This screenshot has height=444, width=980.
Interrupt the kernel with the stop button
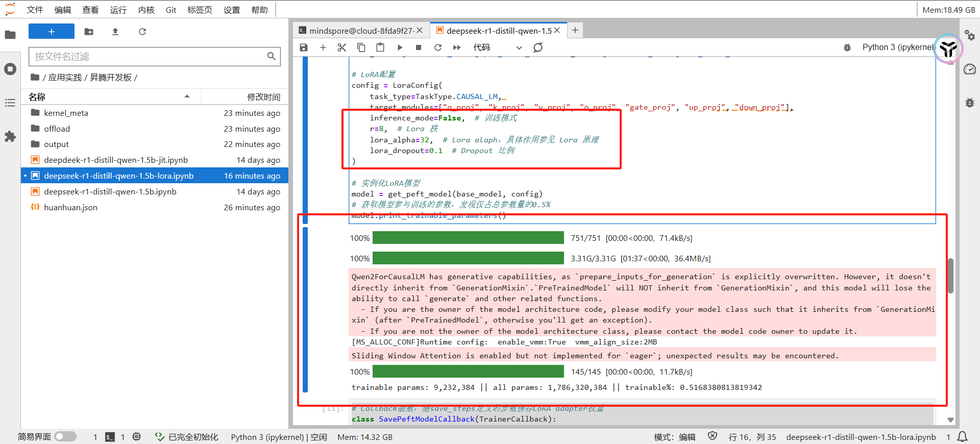(419, 47)
